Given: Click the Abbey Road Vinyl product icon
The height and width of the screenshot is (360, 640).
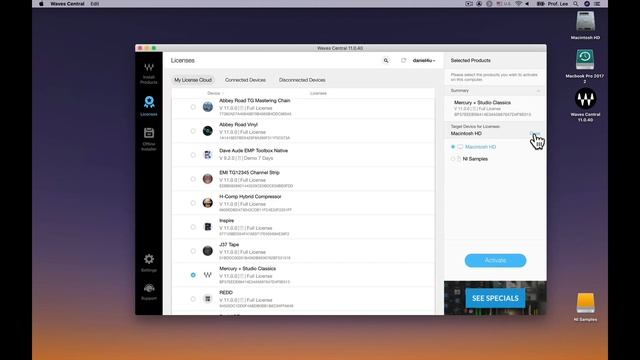Looking at the screenshot, I should click(x=207, y=131).
